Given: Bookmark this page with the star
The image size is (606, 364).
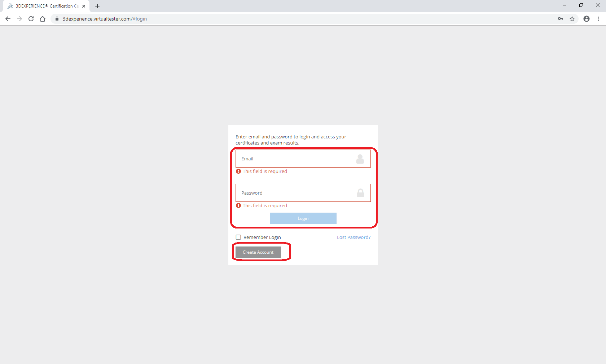Looking at the screenshot, I should click(x=572, y=19).
